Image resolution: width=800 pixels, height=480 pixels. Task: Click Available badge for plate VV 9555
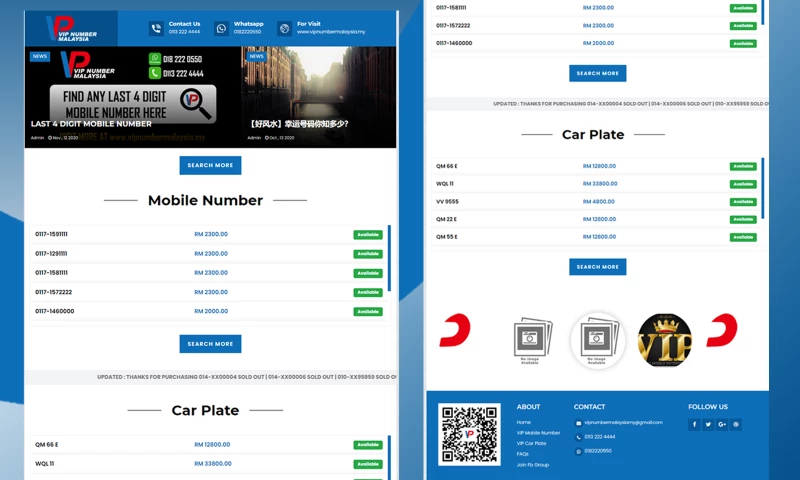pos(743,202)
